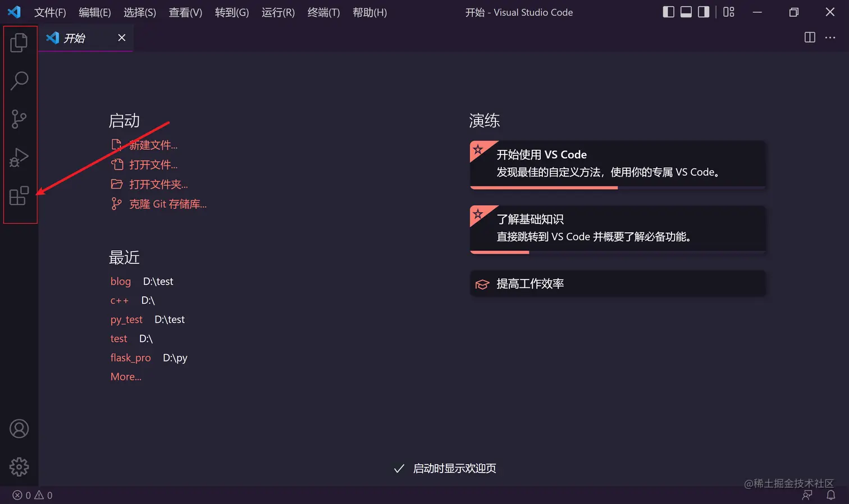Select the 开始 editor tab
Screen dimensions: 849x504
(x=85, y=38)
